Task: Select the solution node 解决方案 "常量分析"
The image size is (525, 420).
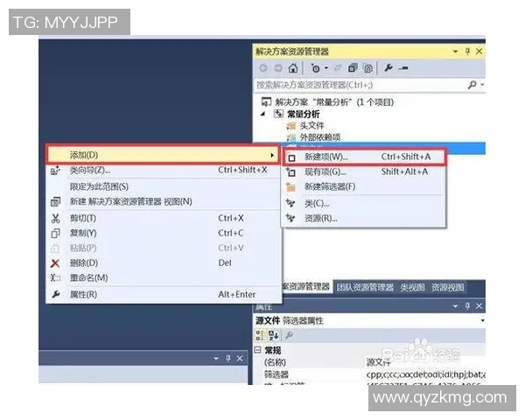Action: click(334, 101)
